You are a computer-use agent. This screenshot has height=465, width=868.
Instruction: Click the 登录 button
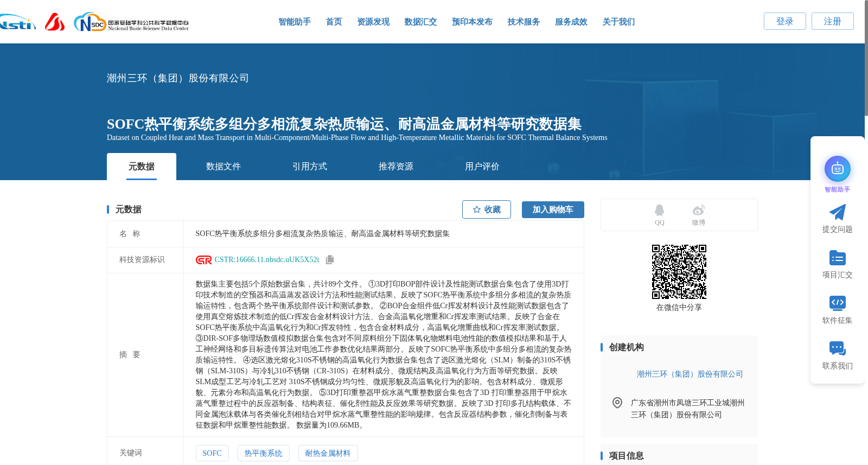(785, 21)
